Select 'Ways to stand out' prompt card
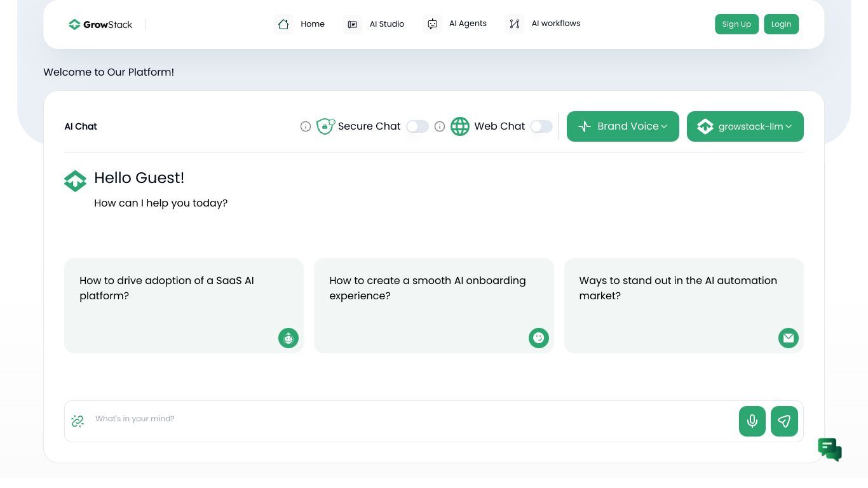Image resolution: width=868 pixels, height=488 pixels. (684, 306)
